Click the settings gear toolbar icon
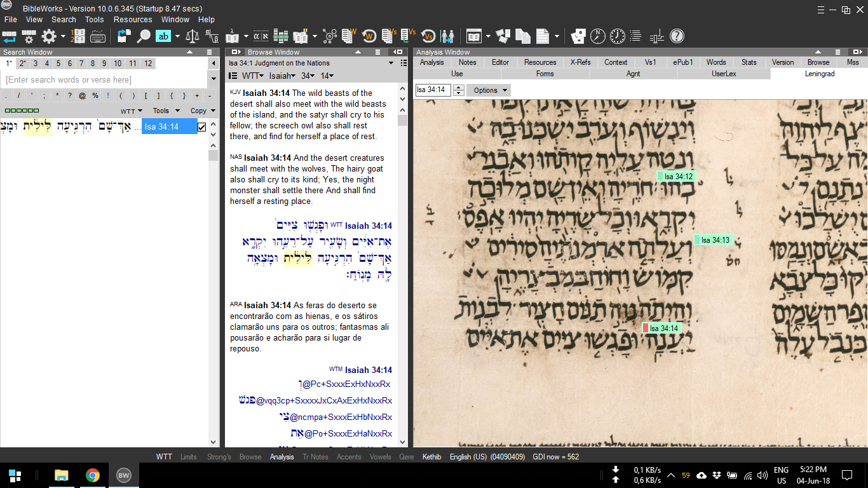This screenshot has width=868, height=488. coord(49,36)
